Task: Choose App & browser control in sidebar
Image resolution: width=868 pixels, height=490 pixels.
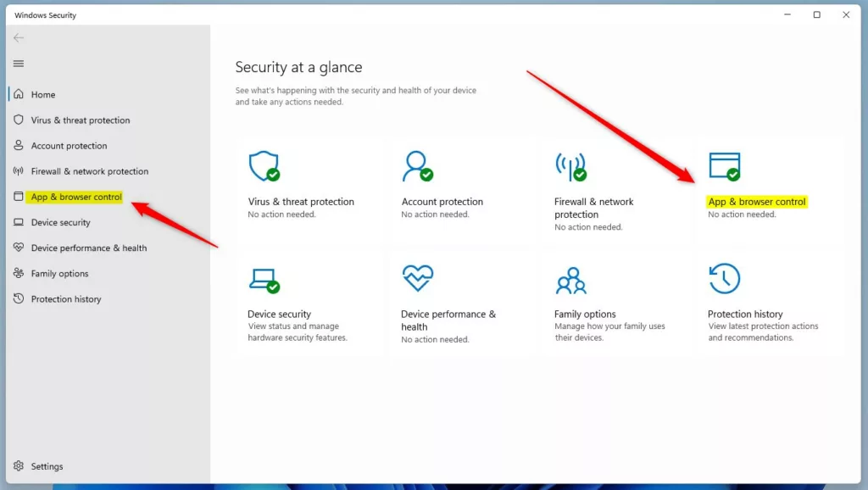Action: (x=76, y=197)
